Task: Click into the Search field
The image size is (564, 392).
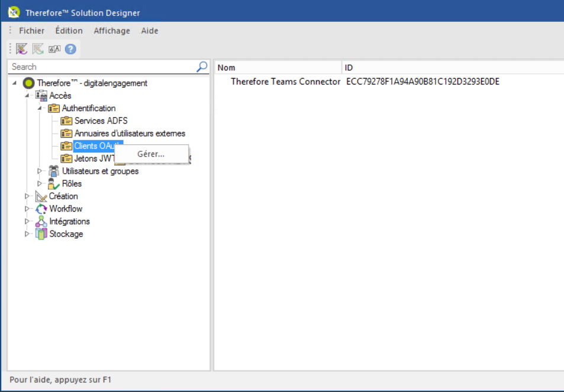Action: (101, 67)
